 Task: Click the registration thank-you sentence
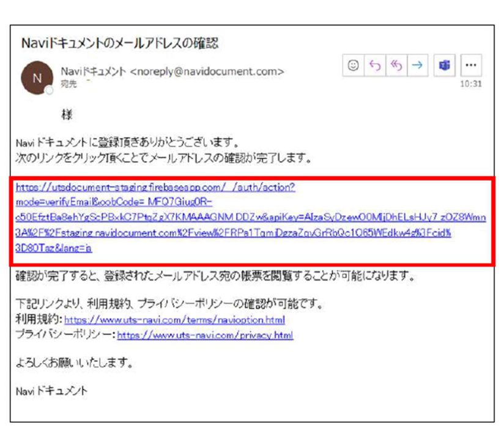pos(127,144)
